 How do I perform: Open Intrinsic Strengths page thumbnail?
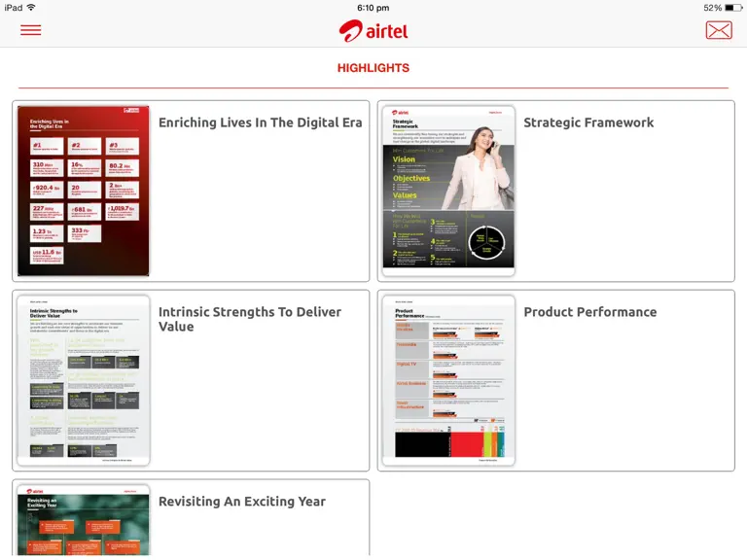coord(84,380)
